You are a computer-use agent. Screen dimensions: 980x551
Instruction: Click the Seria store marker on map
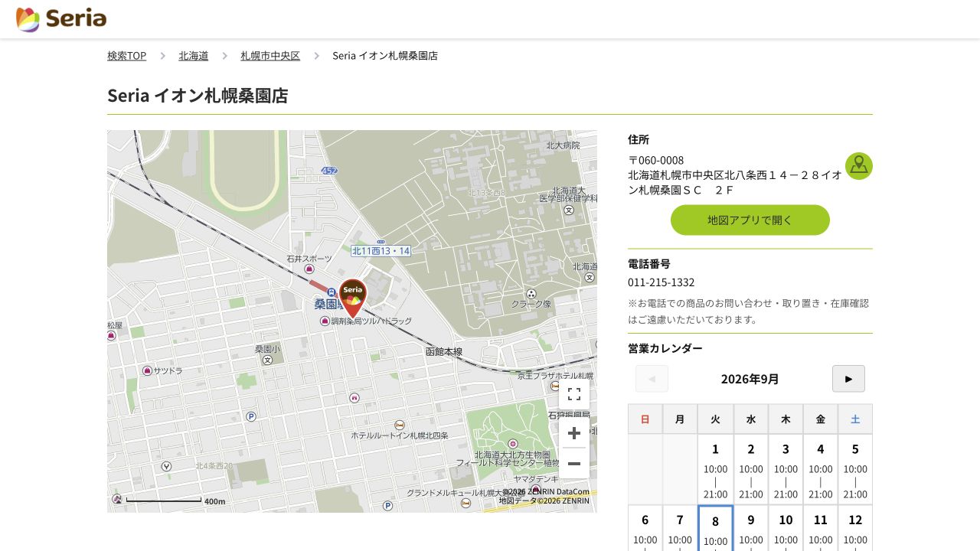tap(353, 298)
